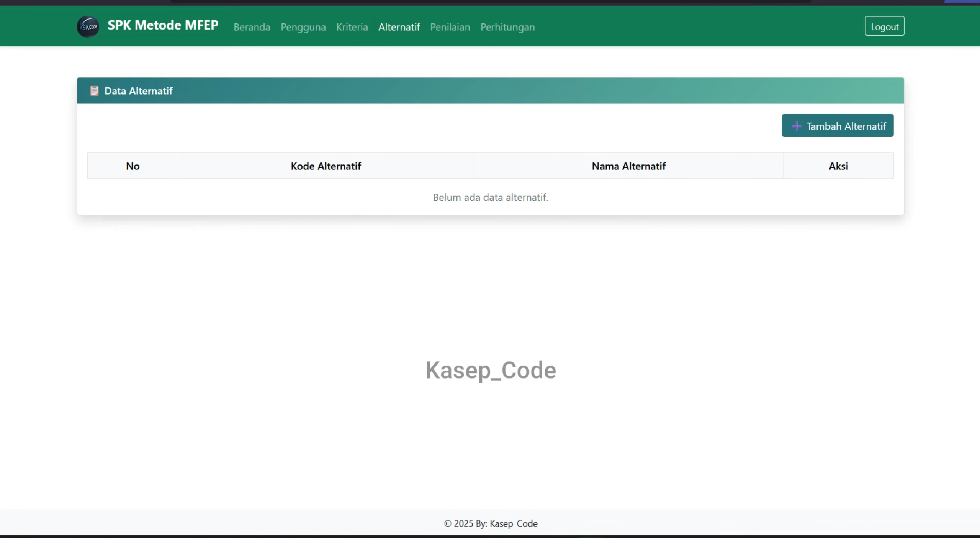Click the Nama Alternatif column header
Image resolution: width=980 pixels, height=538 pixels.
coord(628,166)
